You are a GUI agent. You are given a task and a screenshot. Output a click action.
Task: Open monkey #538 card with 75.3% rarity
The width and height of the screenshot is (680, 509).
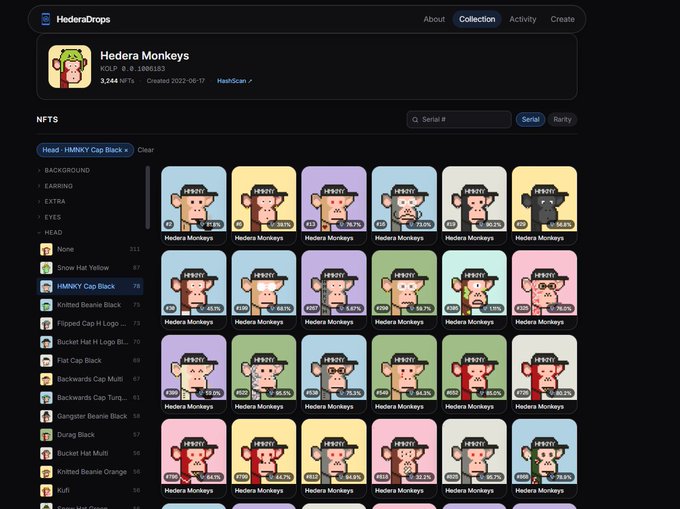[x=334, y=374]
